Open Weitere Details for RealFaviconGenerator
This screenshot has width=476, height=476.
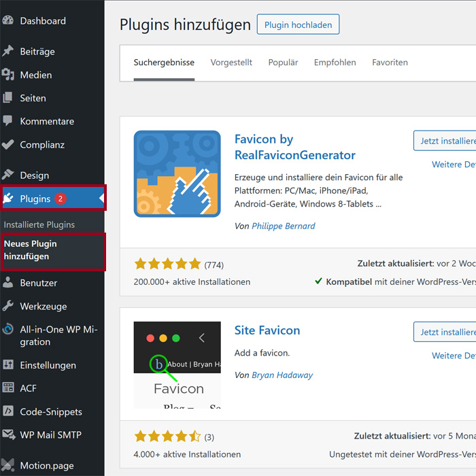pyautogui.click(x=454, y=165)
